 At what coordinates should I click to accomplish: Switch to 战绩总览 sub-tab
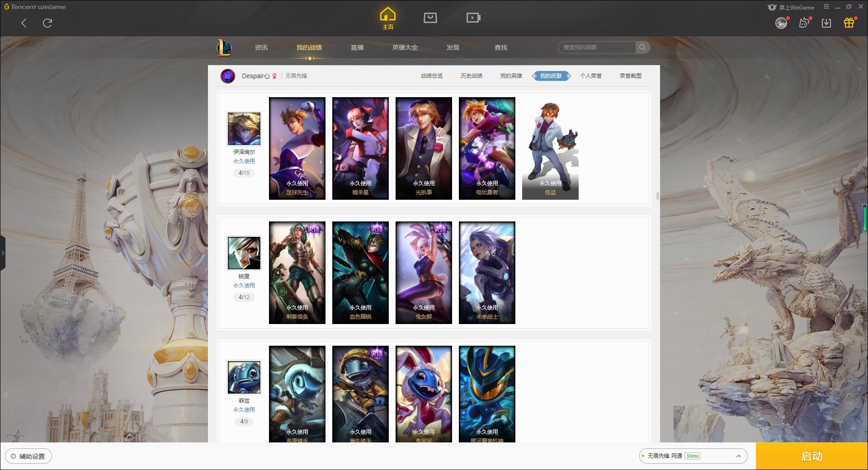tap(432, 76)
